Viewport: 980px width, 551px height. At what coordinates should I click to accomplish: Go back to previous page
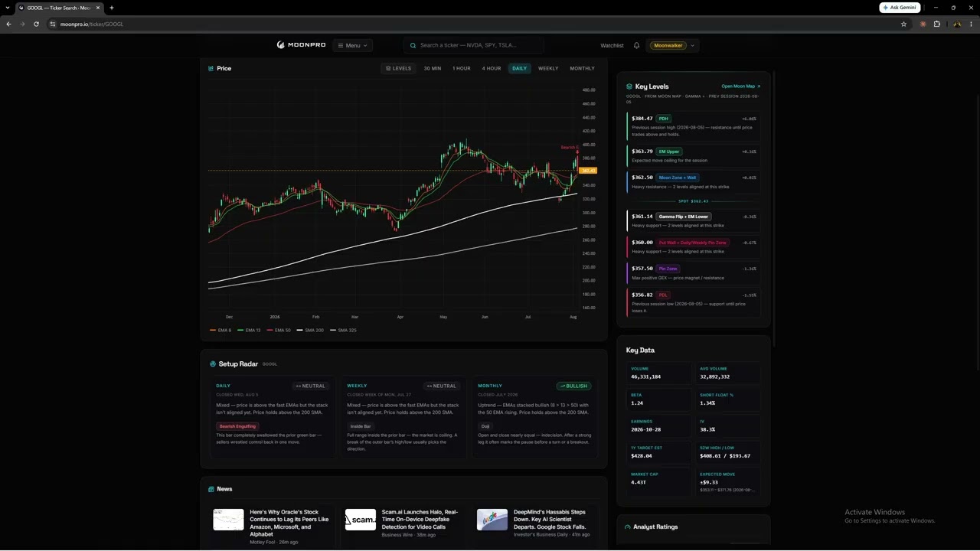point(8,24)
